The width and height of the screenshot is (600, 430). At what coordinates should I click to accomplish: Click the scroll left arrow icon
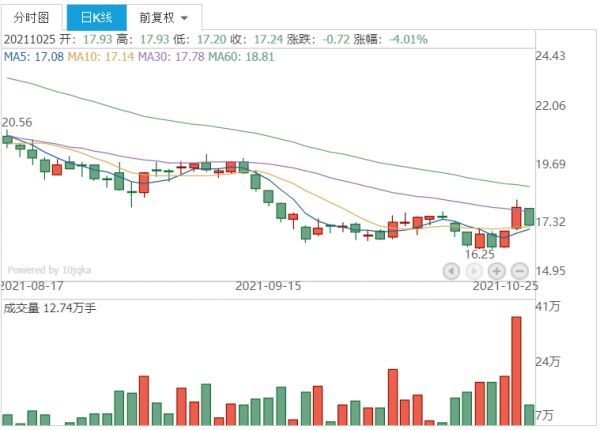[x=451, y=270]
